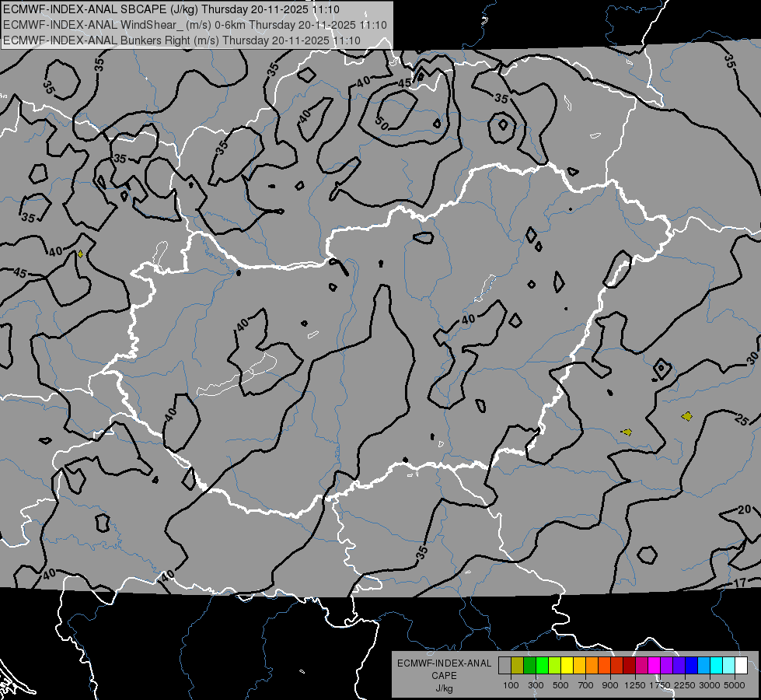The width and height of the screenshot is (761, 700).
Task: Click legend value 900
Action: point(610,685)
